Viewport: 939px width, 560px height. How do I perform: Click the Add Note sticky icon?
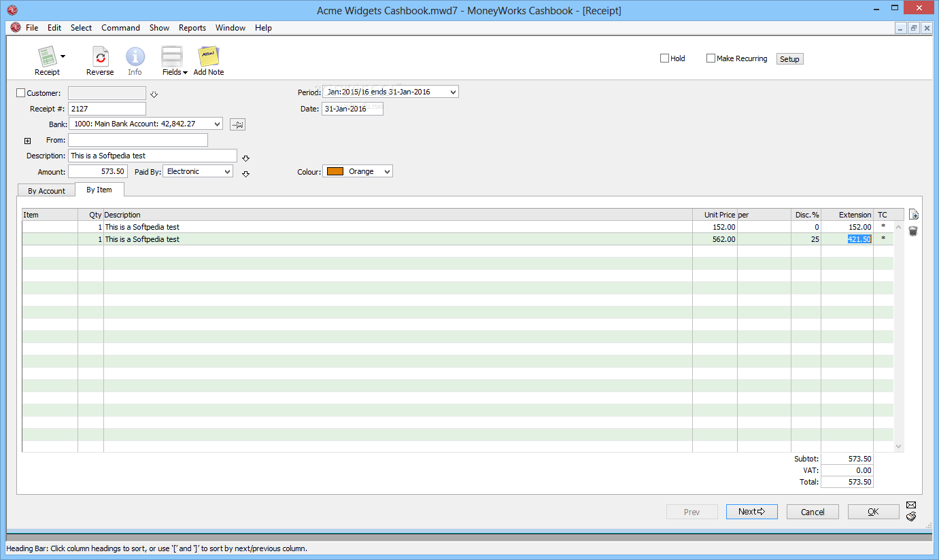tap(208, 56)
